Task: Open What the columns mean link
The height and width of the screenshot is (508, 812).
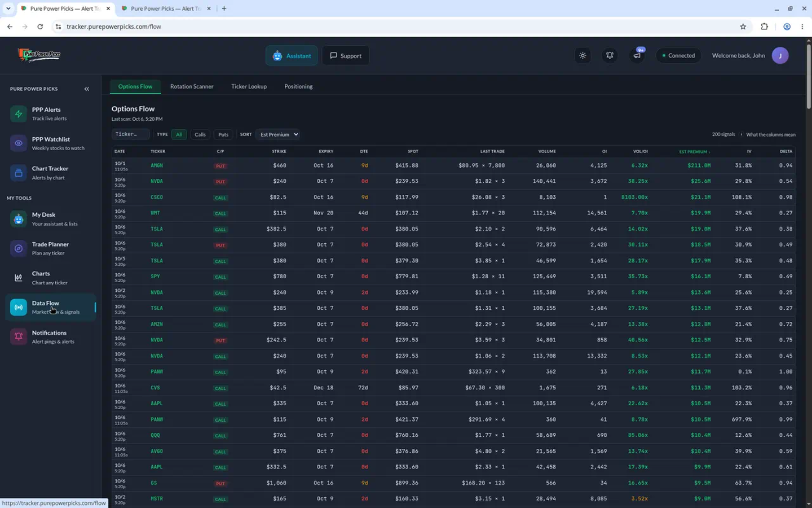Action: 771,134
